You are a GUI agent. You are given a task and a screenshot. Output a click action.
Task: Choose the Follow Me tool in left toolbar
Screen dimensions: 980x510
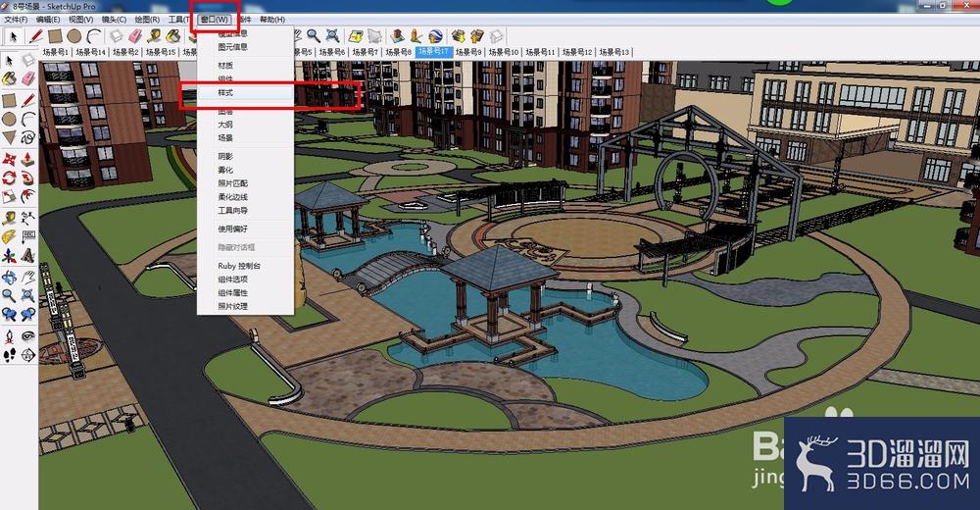[28, 178]
